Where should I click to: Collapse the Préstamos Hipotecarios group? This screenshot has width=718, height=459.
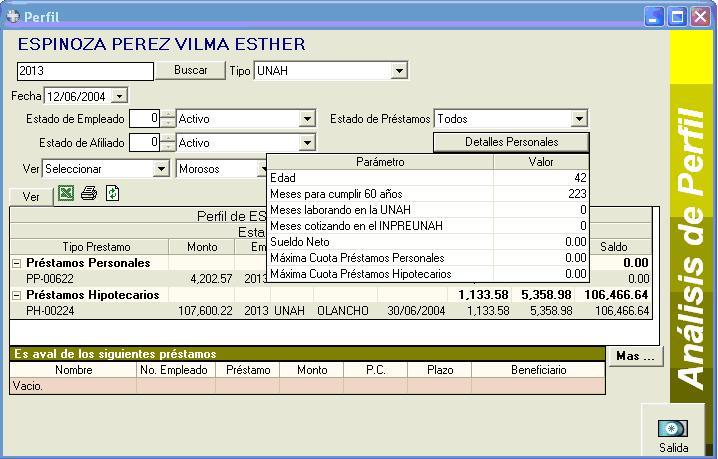coord(16,295)
